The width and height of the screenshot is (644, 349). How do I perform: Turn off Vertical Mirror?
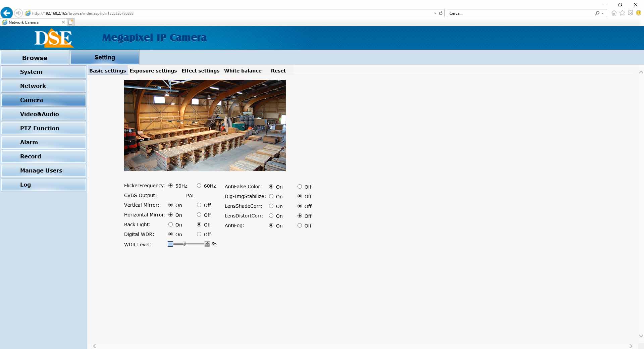coord(199,205)
